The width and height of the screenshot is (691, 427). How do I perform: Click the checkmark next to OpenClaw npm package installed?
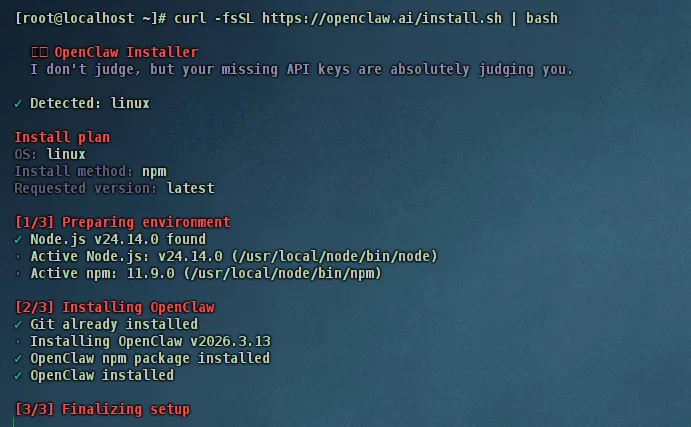[x=18, y=359]
